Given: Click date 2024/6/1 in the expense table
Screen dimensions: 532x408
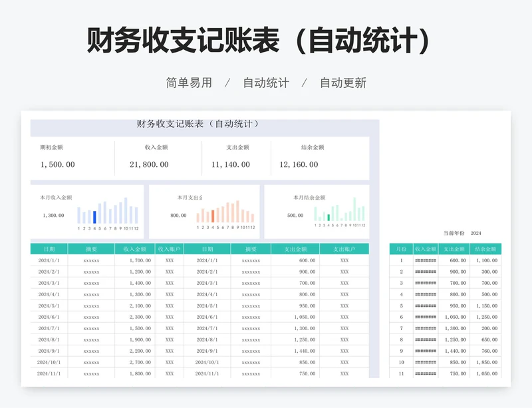Looking at the screenshot, I should pos(207,317).
